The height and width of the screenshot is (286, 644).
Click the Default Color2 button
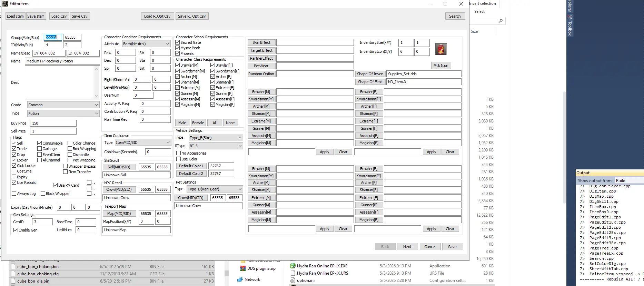[x=191, y=174]
